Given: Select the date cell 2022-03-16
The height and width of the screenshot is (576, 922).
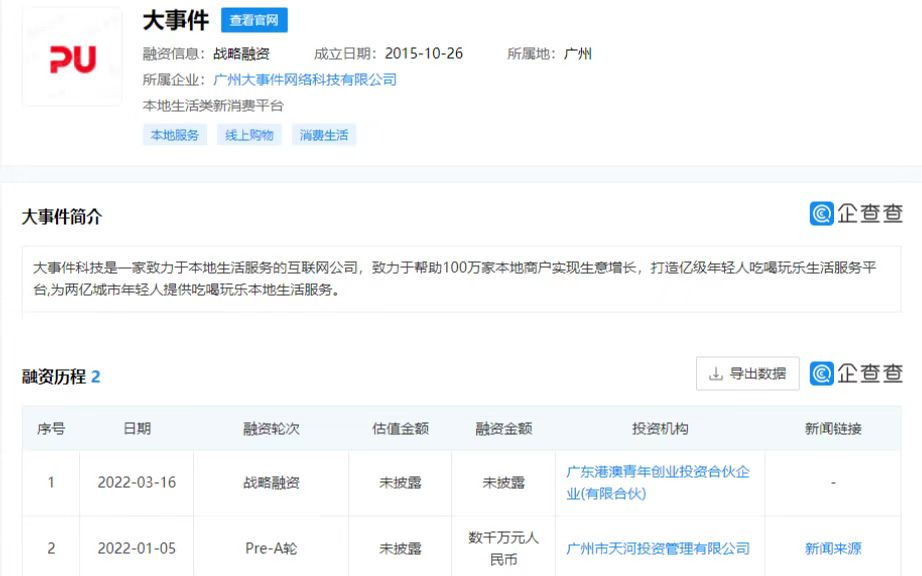Looking at the screenshot, I should [x=137, y=483].
